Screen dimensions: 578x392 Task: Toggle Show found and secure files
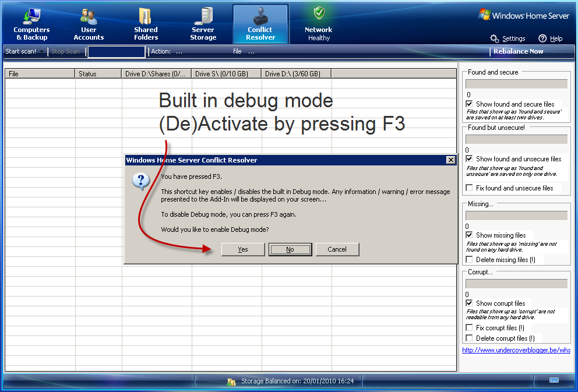click(x=469, y=104)
